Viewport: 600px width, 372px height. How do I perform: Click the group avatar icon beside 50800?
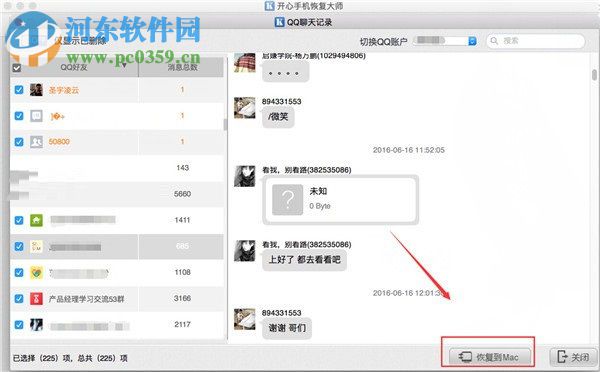click(x=36, y=142)
